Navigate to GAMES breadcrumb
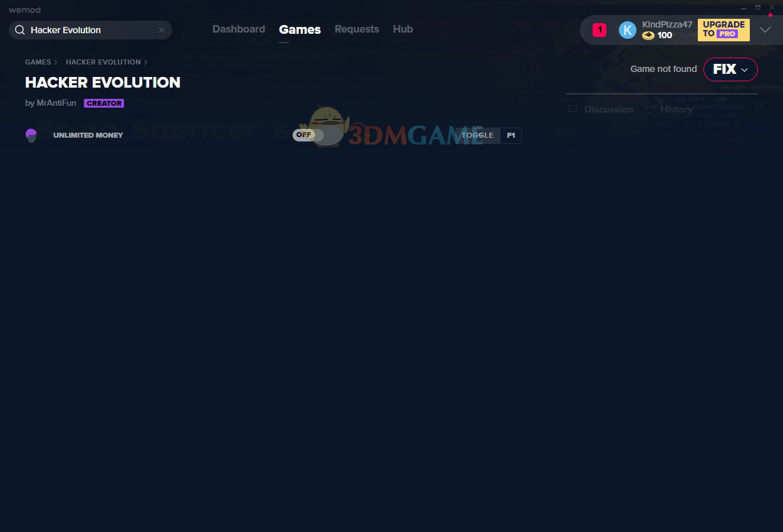Image resolution: width=783 pixels, height=532 pixels. [x=38, y=62]
